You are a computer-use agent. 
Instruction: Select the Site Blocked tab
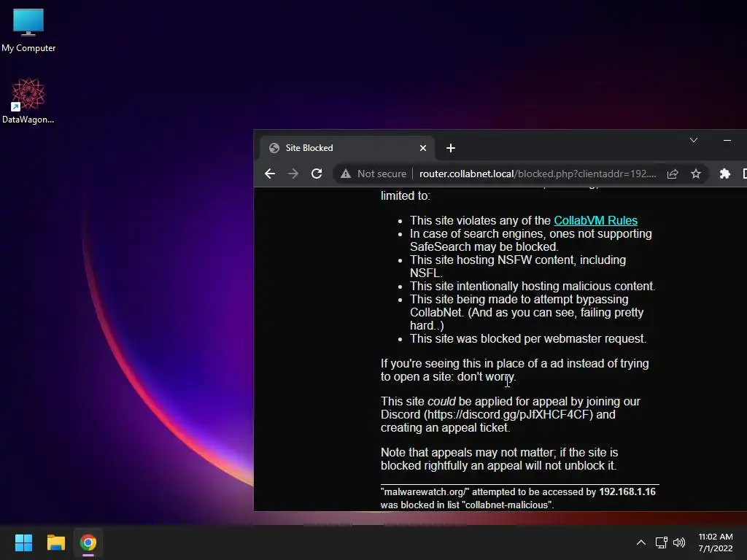pyautogui.click(x=347, y=148)
